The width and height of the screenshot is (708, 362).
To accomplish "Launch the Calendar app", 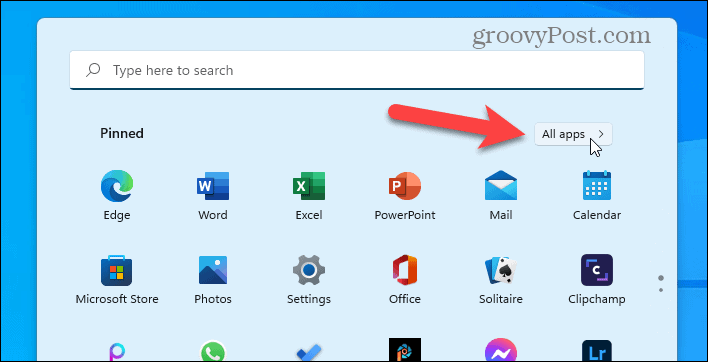I will point(597,186).
